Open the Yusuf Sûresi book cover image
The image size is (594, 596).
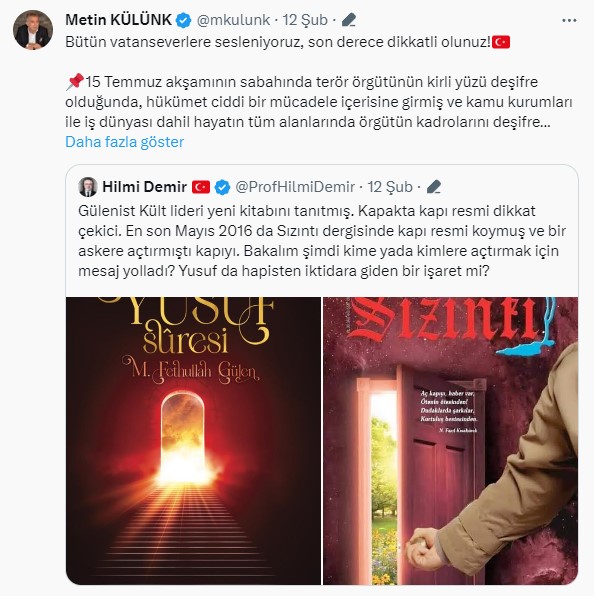click(x=193, y=441)
